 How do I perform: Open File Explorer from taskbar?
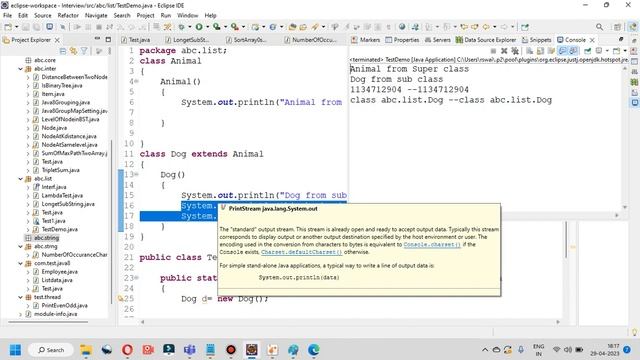86,350
